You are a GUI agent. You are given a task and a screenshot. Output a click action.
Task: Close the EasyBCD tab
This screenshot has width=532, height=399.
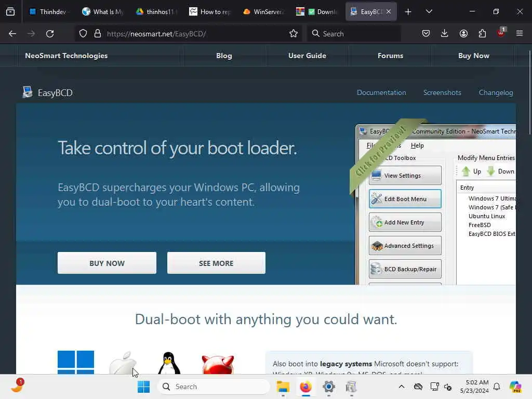tap(389, 11)
